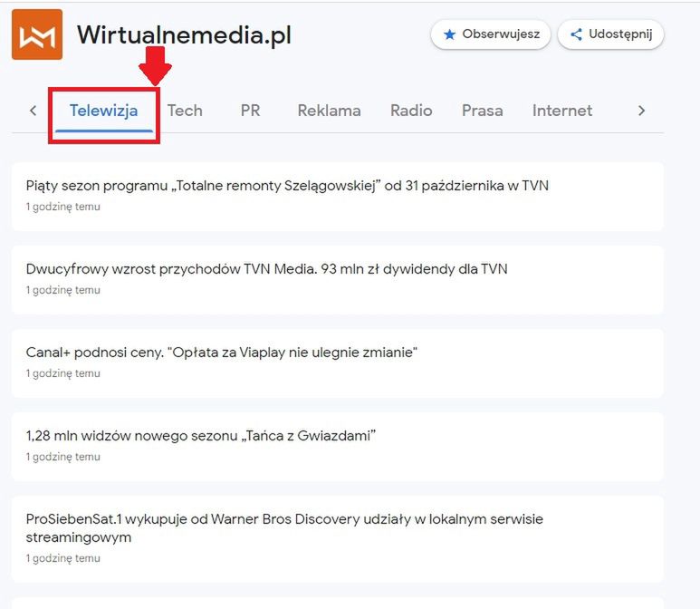Share the source using the Udostępnij button
Image resolution: width=700 pixels, height=609 pixels.
[x=610, y=34]
